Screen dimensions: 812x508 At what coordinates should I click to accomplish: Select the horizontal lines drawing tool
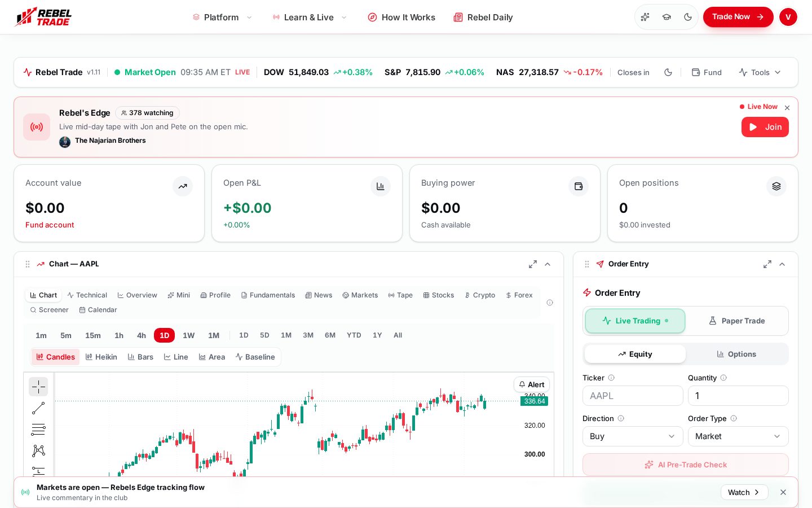[x=38, y=430]
